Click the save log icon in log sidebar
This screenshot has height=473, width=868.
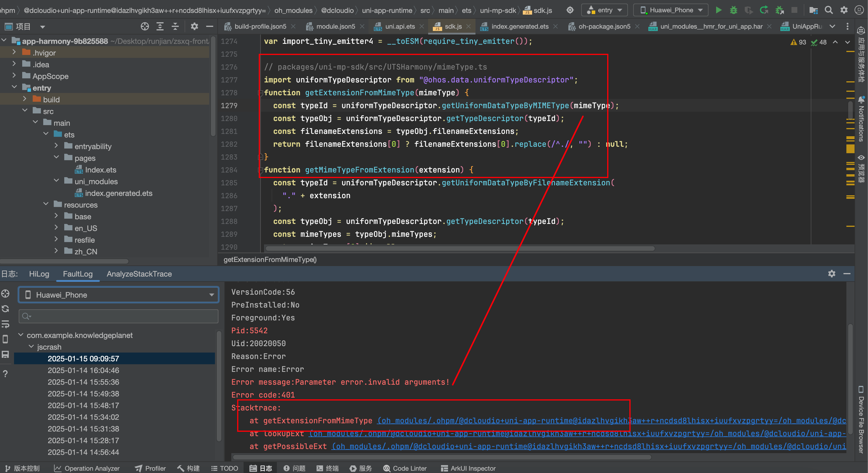[5, 355]
